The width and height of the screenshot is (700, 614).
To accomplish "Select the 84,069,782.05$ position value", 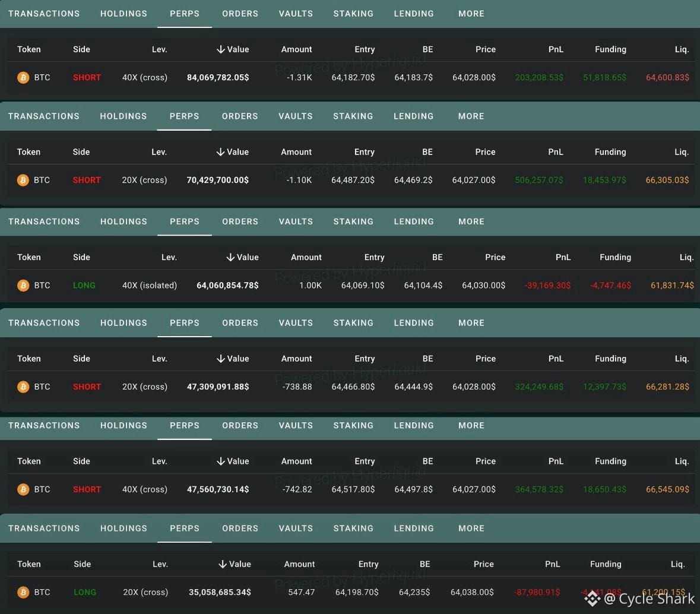I will [x=218, y=78].
